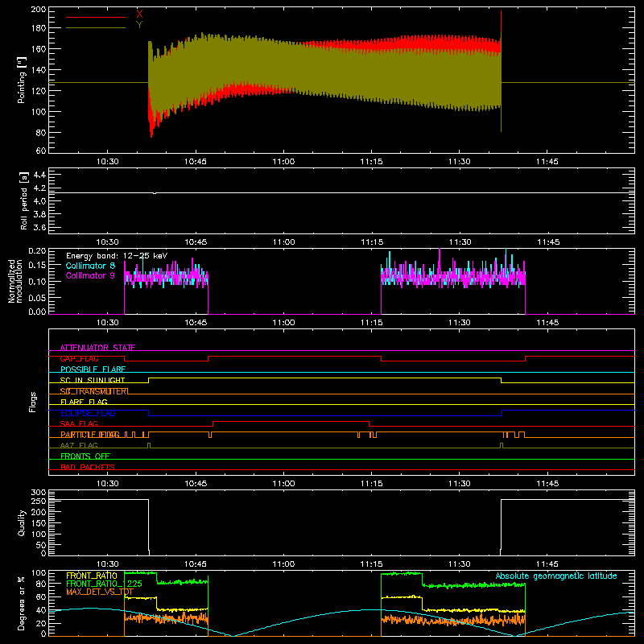
Task: Click '11:00' tick under the Pointing panel
Action: 283,162
